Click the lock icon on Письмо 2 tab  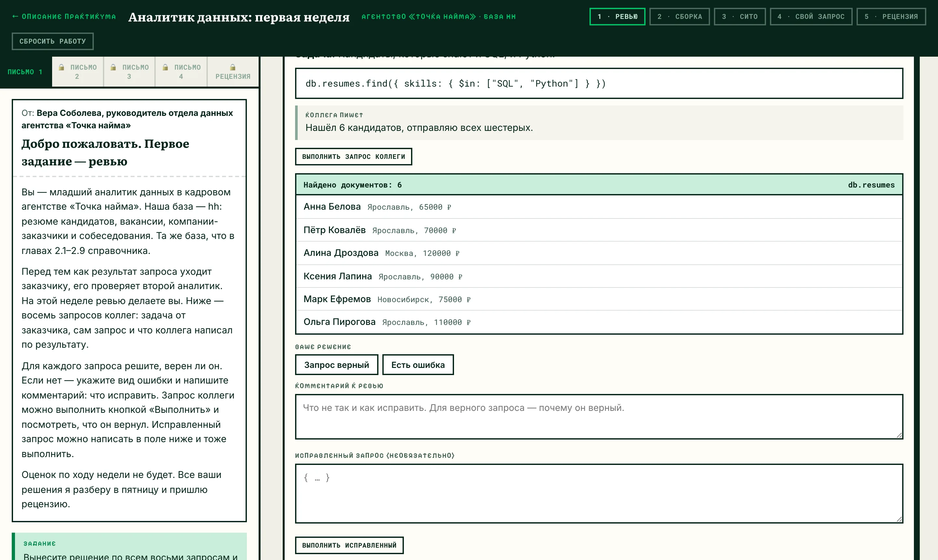(62, 67)
